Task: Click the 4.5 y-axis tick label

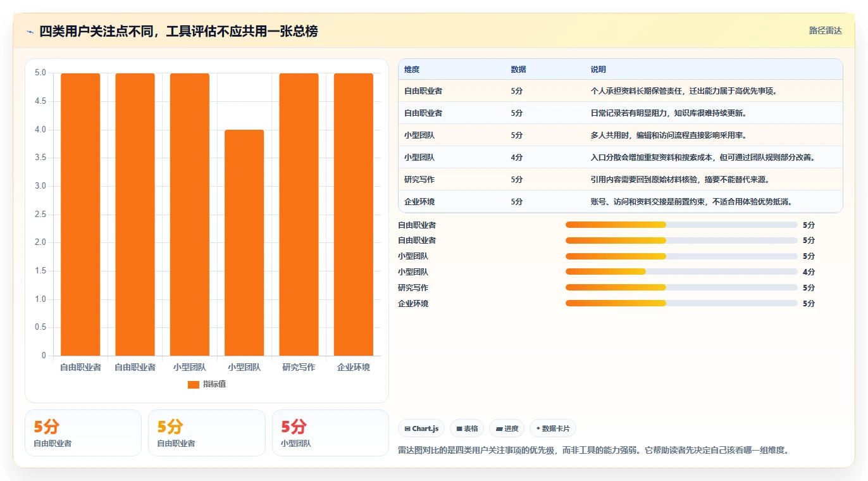Action: coord(40,101)
